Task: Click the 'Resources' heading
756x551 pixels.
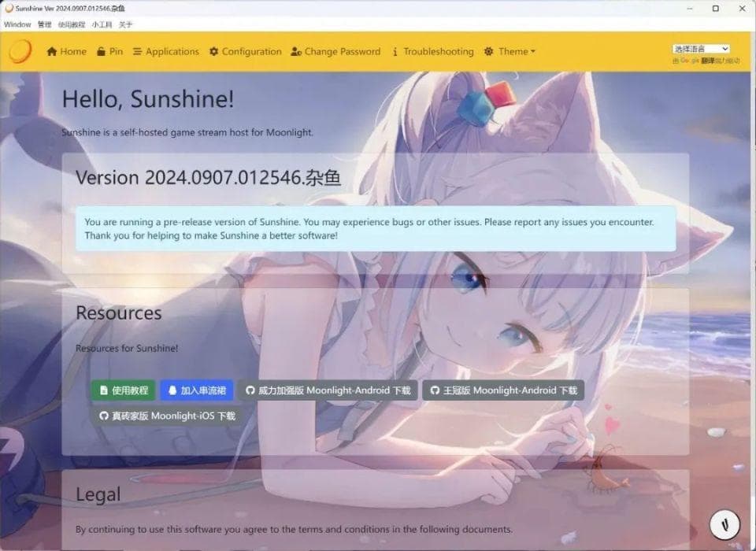Action: (119, 312)
